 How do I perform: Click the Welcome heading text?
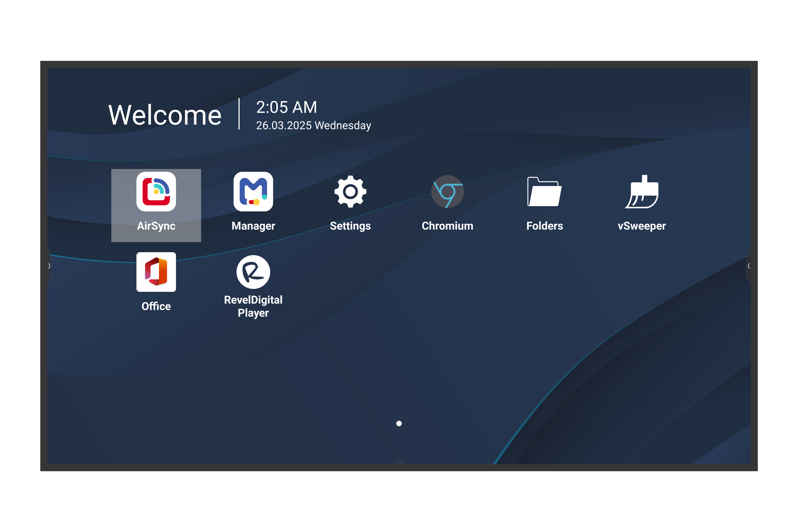click(165, 115)
